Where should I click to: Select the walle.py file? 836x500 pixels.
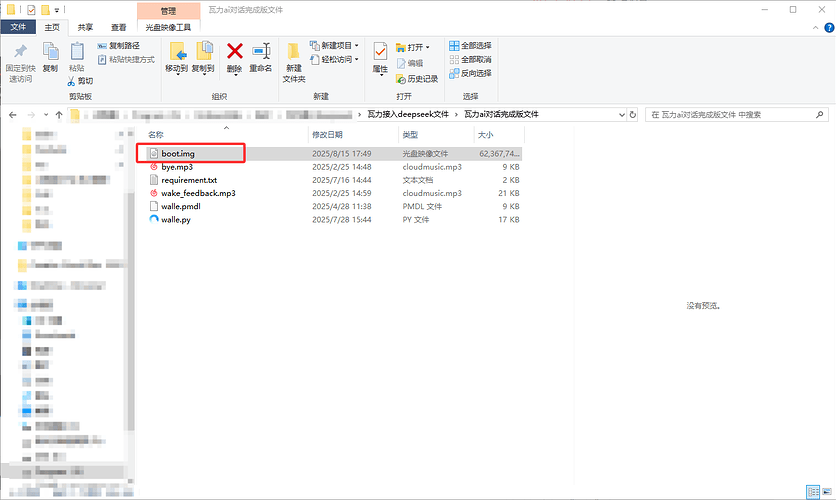pyautogui.click(x=177, y=219)
